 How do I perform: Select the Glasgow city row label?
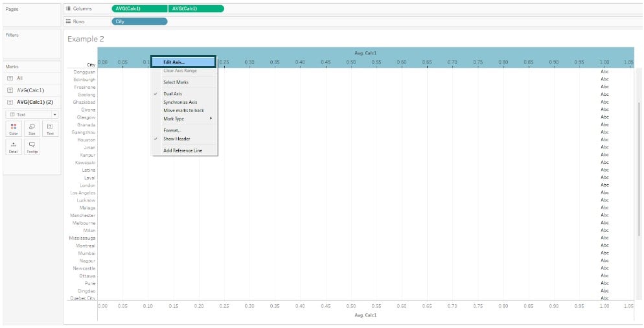click(x=86, y=117)
